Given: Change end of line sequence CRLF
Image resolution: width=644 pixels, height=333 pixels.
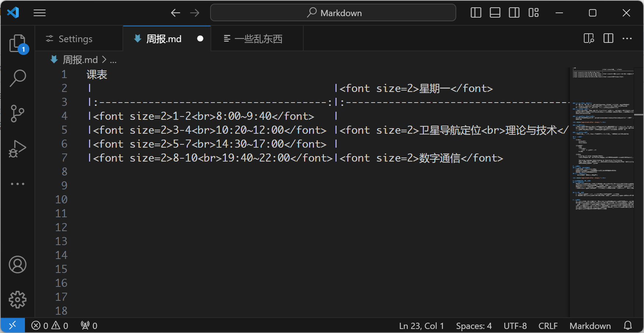Looking at the screenshot, I should pos(548,326).
